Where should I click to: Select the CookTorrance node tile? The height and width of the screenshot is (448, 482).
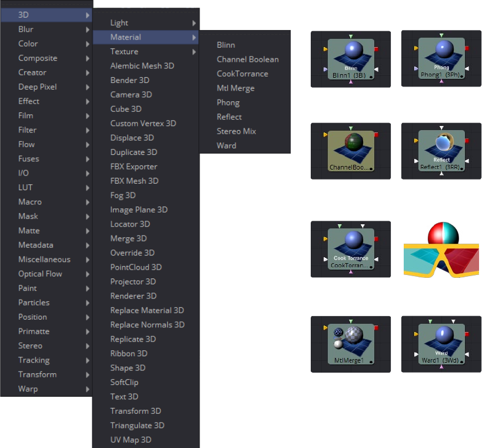(351, 249)
